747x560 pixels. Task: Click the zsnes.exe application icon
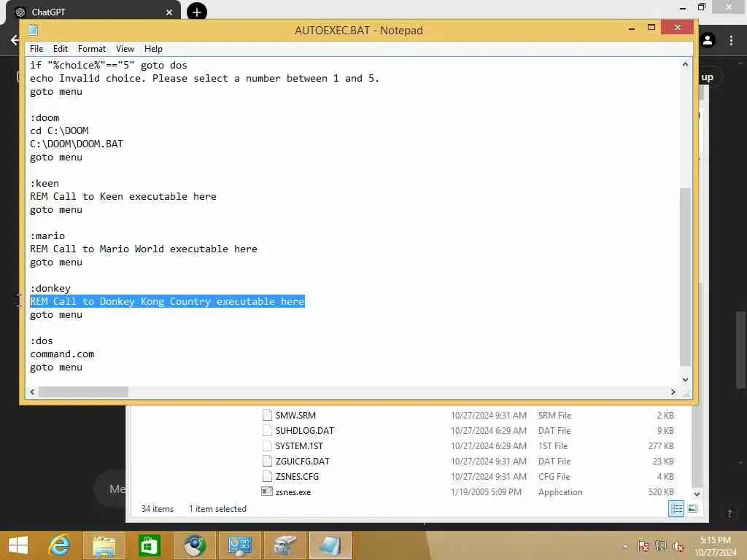(x=267, y=491)
